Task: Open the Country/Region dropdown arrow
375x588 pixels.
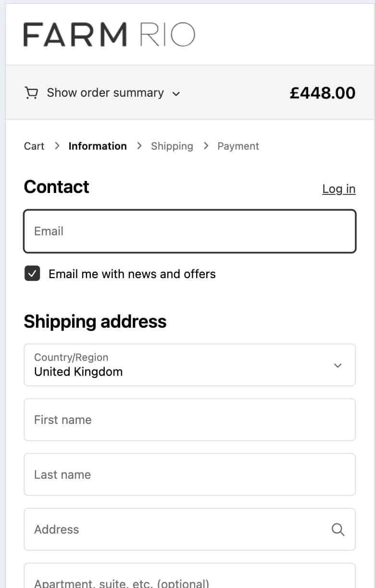Action: [337, 365]
